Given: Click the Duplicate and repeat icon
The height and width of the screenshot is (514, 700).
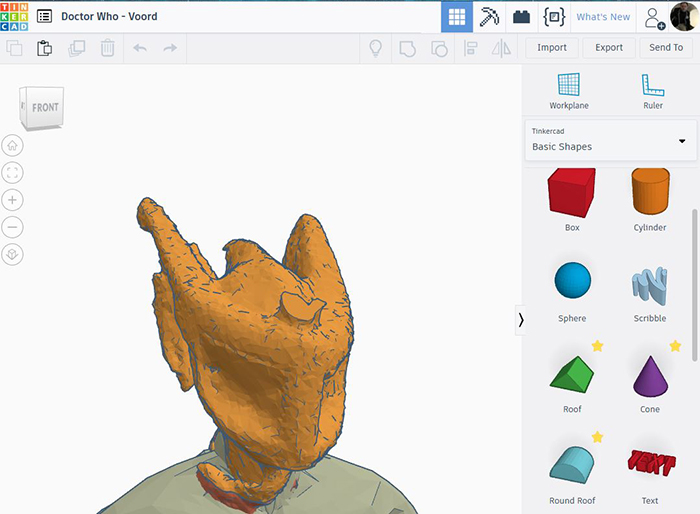Looking at the screenshot, I should click(76, 48).
